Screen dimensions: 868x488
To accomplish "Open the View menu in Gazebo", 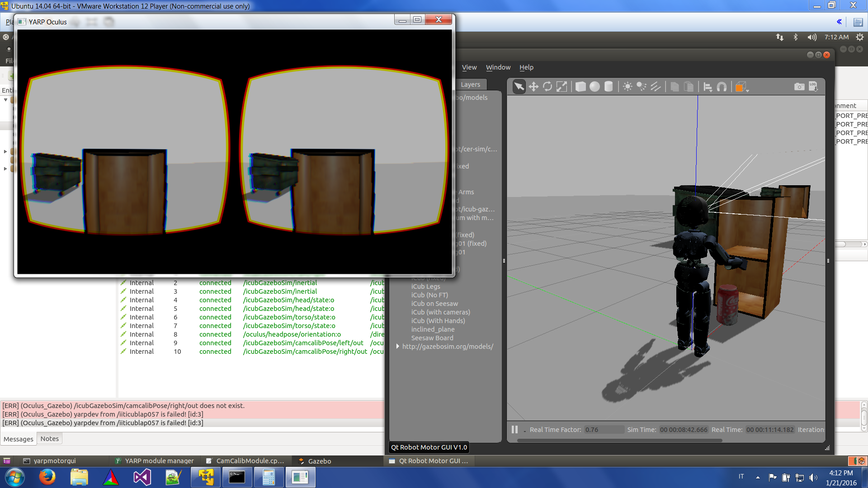I will 469,67.
